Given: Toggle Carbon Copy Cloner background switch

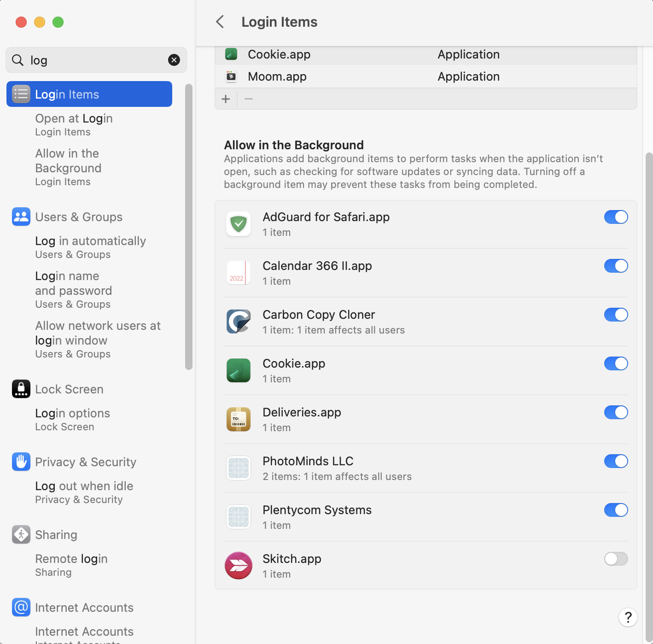Looking at the screenshot, I should tap(616, 315).
